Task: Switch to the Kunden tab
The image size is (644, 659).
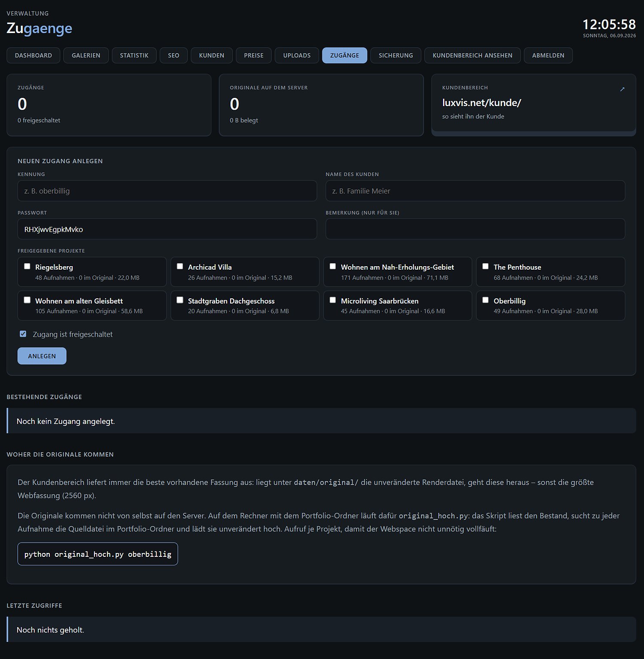Action: click(x=212, y=55)
